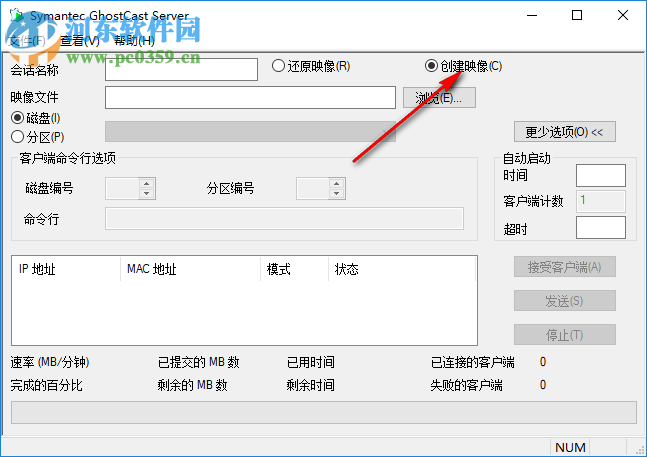Click the 已连接的客户端 label
This screenshot has height=457, width=647.
472,362
